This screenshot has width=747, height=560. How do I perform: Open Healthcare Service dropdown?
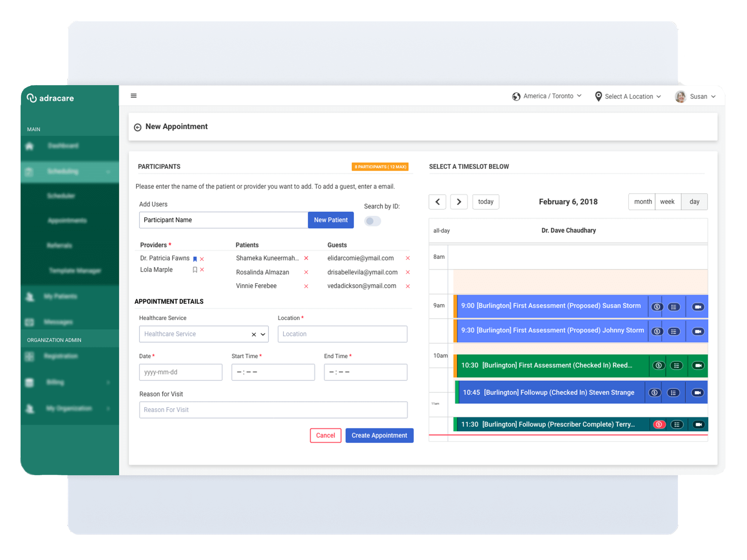pos(263,334)
